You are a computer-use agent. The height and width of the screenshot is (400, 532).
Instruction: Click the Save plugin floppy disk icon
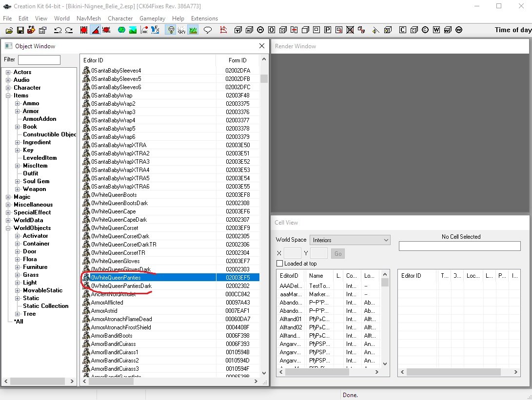pos(20,30)
